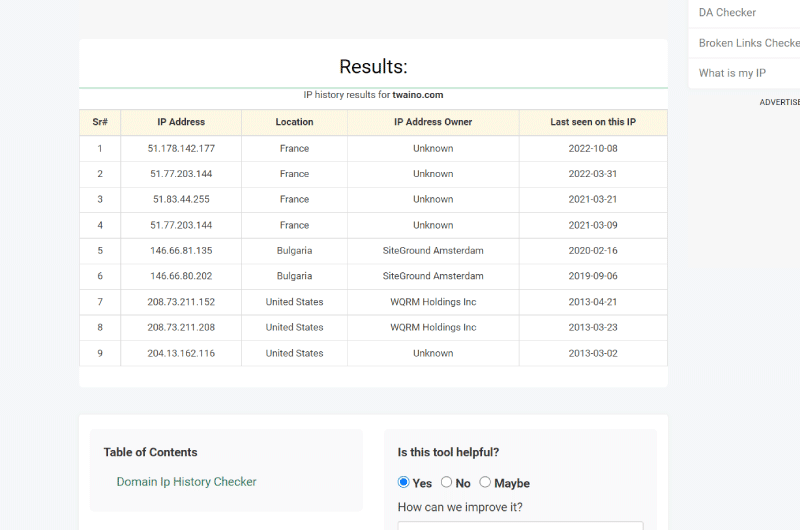The image size is (800, 530).
Task: Click the Sr# column header
Action: 100,122
